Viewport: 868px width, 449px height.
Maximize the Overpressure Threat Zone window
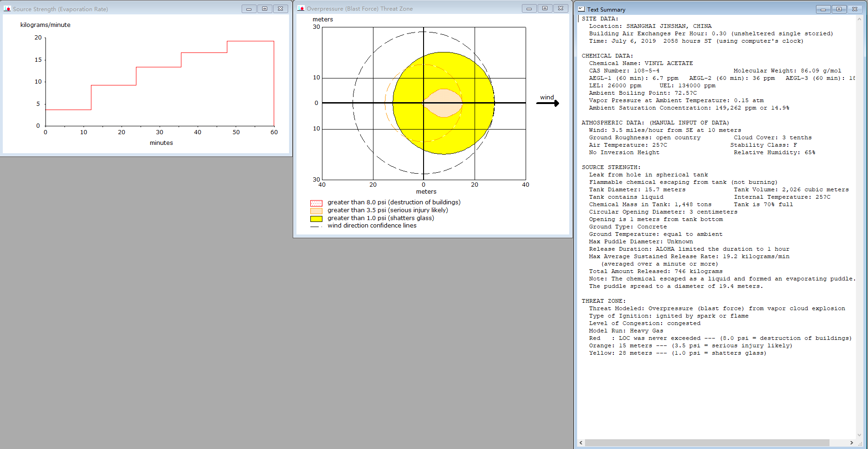coord(545,8)
